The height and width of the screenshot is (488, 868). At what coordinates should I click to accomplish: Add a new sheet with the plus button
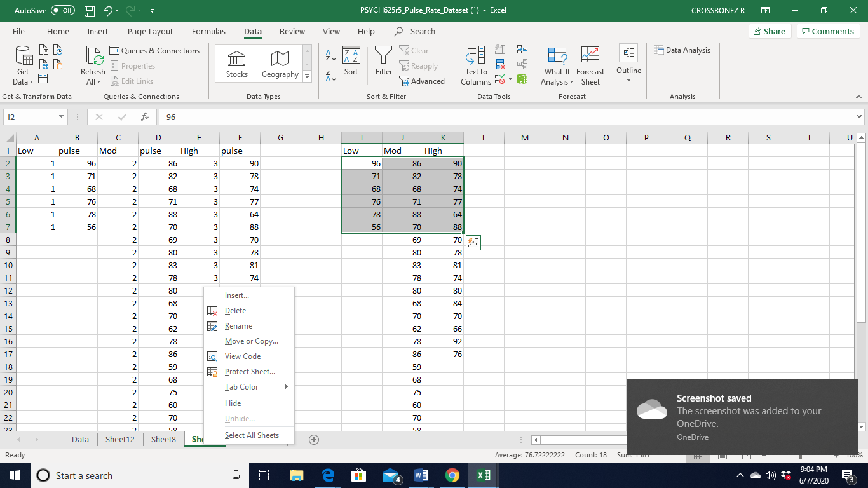coord(313,439)
